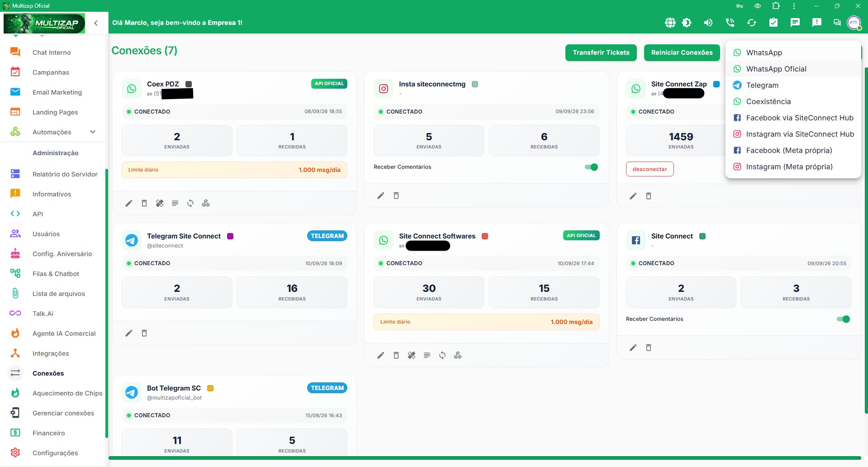Open the announcements exclamation bubble icon in header

coord(817,23)
